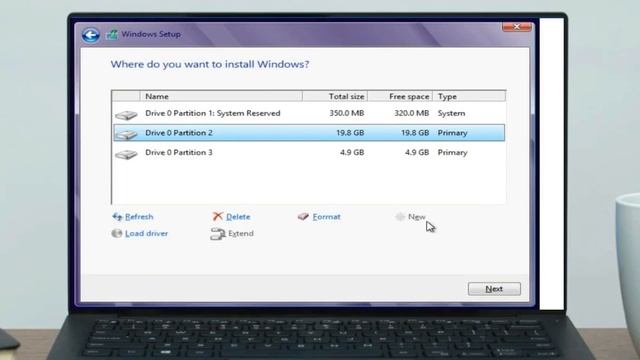This screenshot has width=640, height=360.
Task: Click Primary type of Partition 2
Action: (x=453, y=133)
